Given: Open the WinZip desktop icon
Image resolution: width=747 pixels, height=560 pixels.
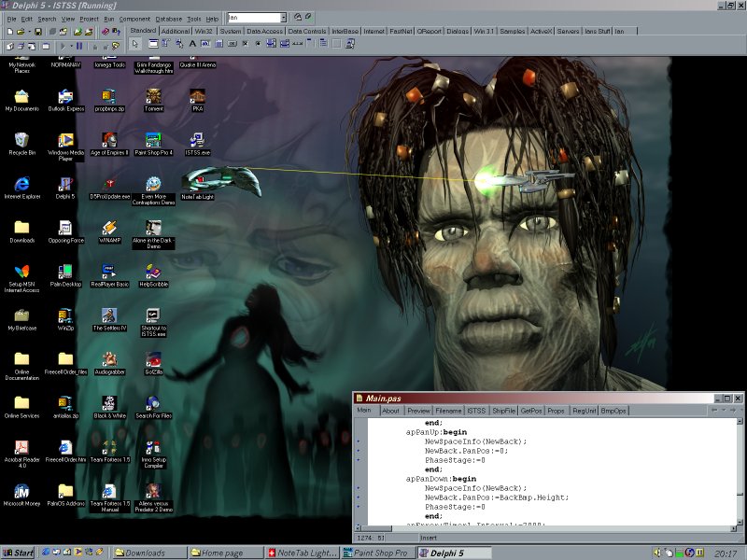Looking at the screenshot, I should click(x=65, y=319).
